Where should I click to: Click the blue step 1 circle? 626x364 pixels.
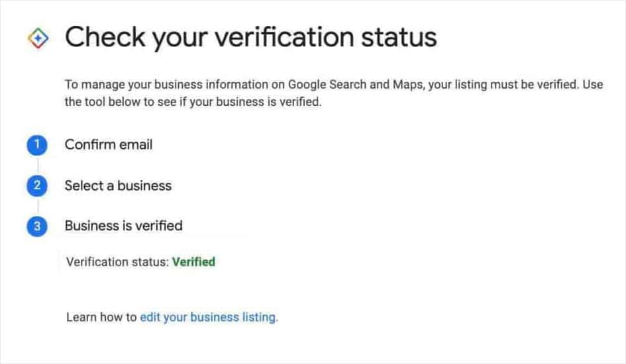click(x=37, y=145)
